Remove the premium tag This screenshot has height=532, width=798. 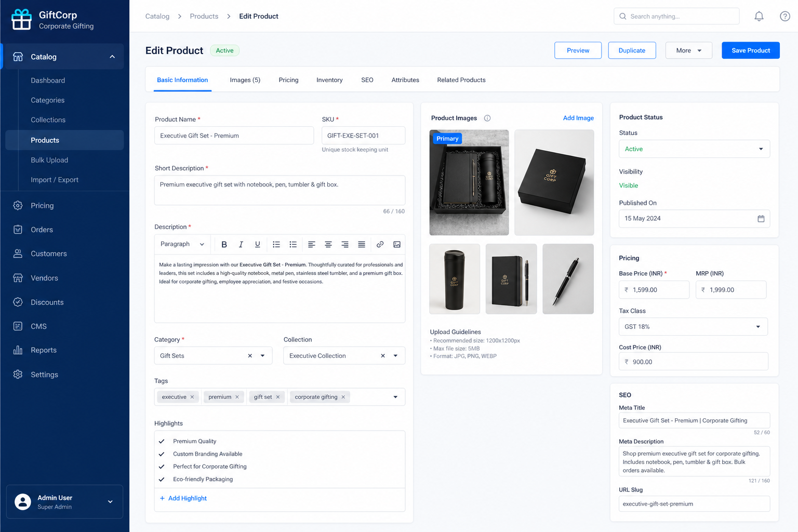(x=237, y=397)
